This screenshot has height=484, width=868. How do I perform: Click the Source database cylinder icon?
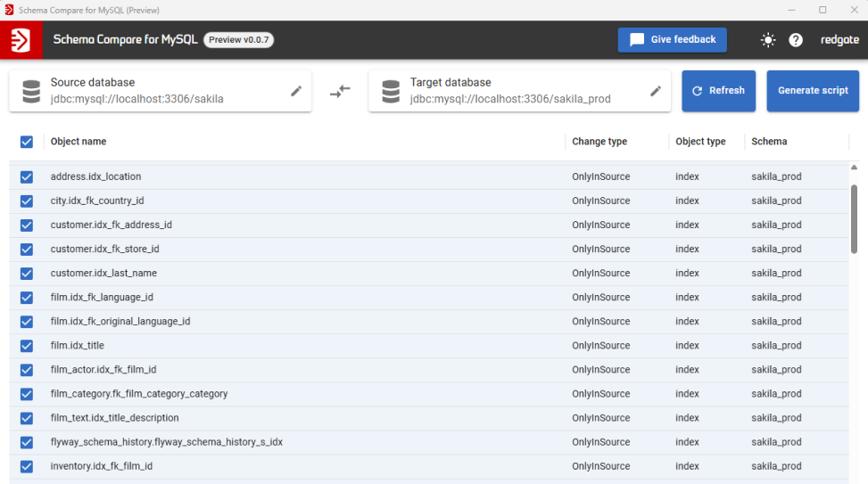pos(31,91)
